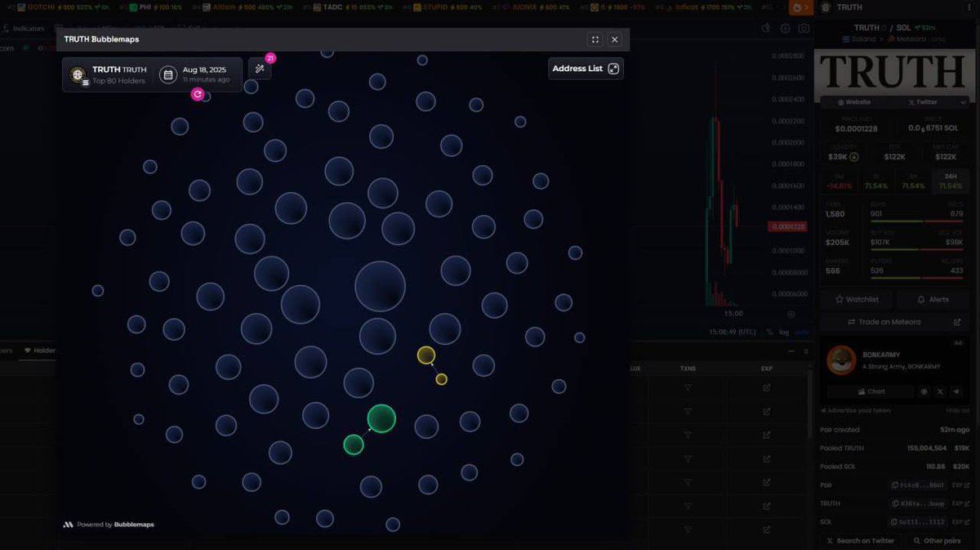Click the large green bubble

[381, 418]
